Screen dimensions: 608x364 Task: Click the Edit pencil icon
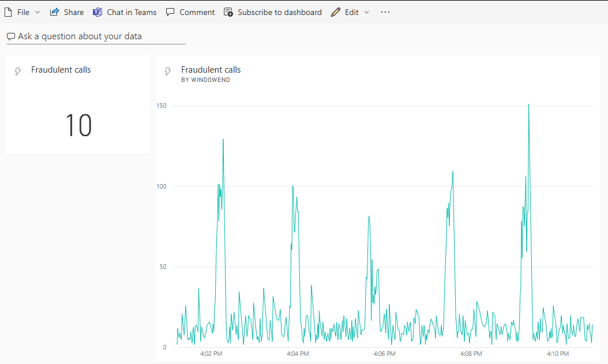pyautogui.click(x=336, y=13)
